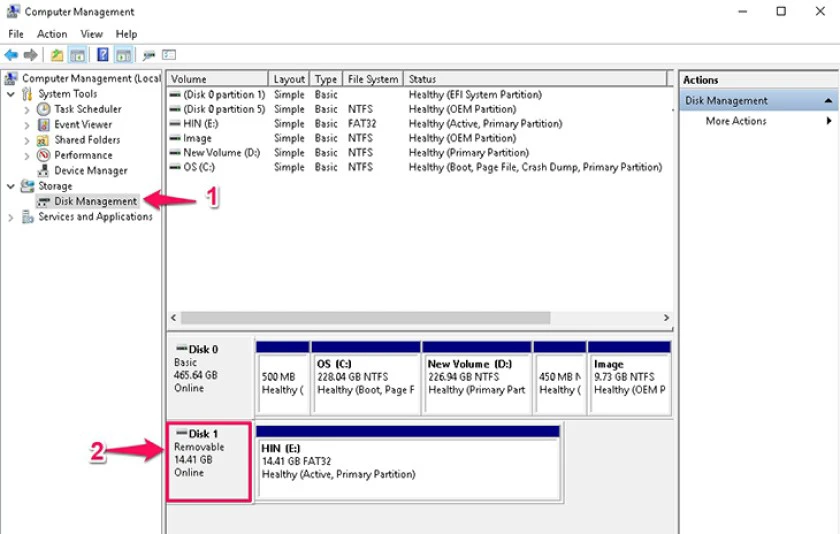Image resolution: width=840 pixels, height=534 pixels.
Task: Collapse the Storage tree node
Action: tap(11, 186)
